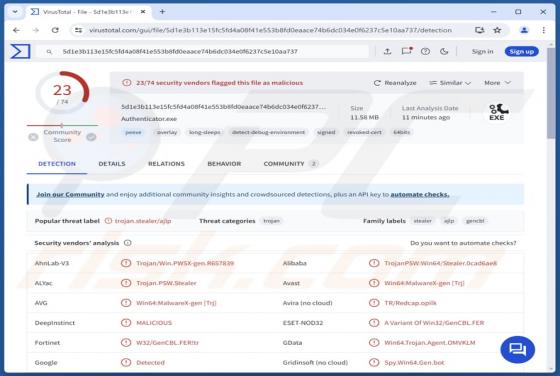
Task: Reload the page in browser toolbar
Action: (x=55, y=30)
